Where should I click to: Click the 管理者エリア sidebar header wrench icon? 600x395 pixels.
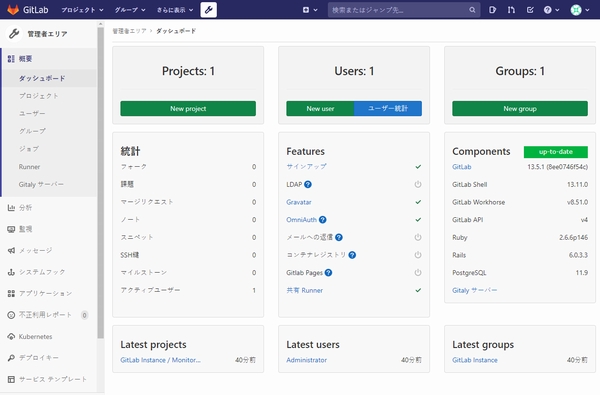pos(14,34)
